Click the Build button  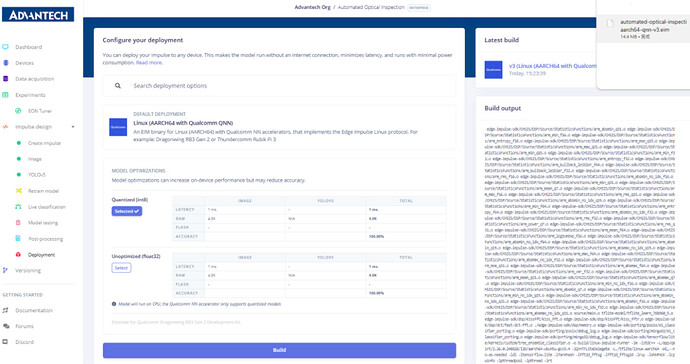coord(279,350)
